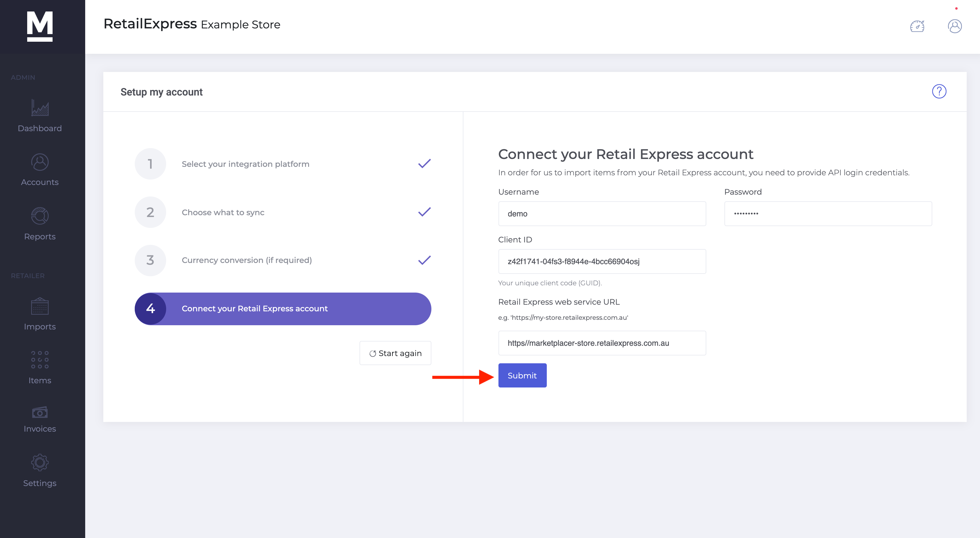
Task: Click the step 1 number circle
Action: pos(150,164)
